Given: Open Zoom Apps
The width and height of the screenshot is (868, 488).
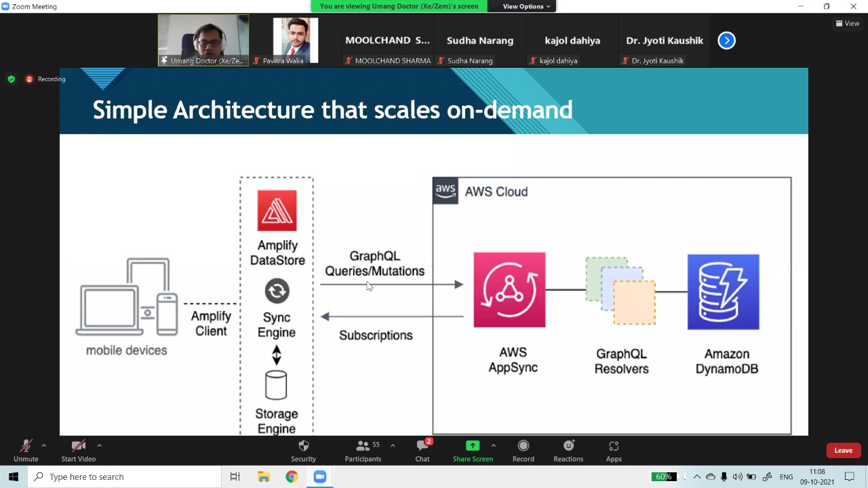Looking at the screenshot, I should (614, 450).
